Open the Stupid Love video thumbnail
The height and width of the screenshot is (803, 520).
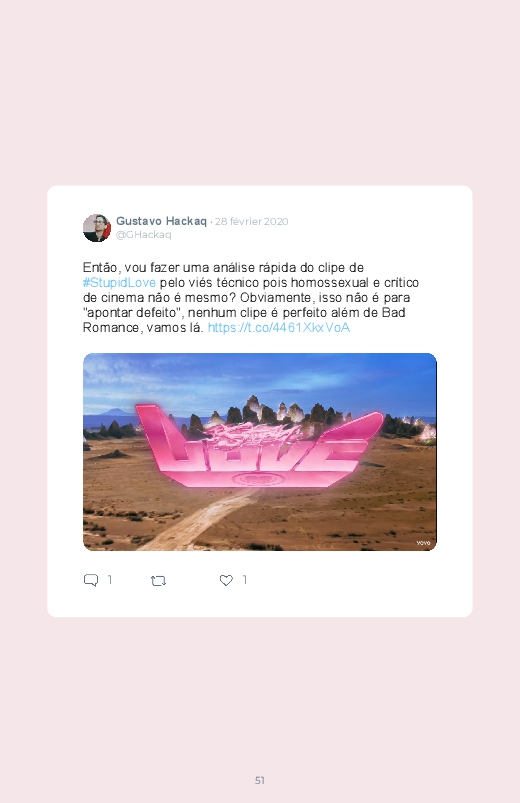(x=260, y=452)
